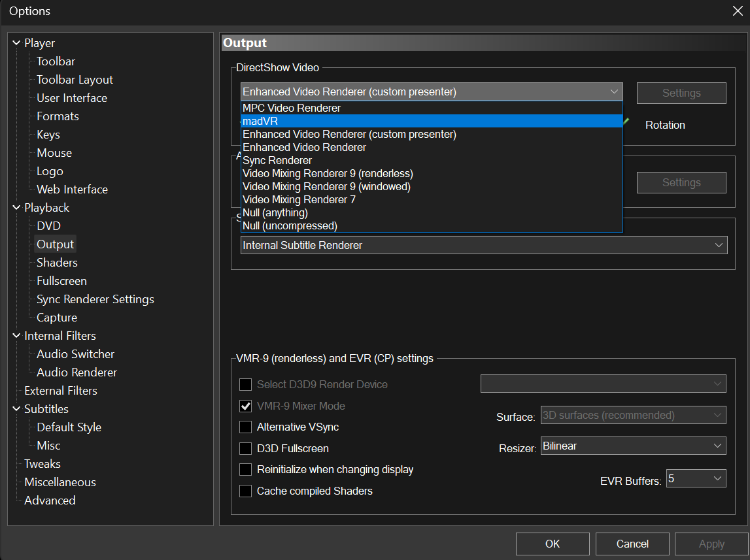Select Null (uncompressed) renderer option

[x=432, y=225]
